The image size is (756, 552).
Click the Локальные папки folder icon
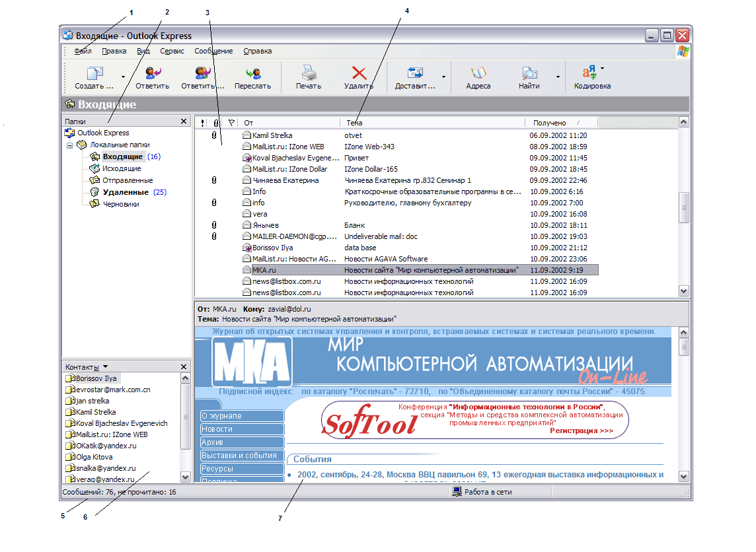[x=82, y=145]
